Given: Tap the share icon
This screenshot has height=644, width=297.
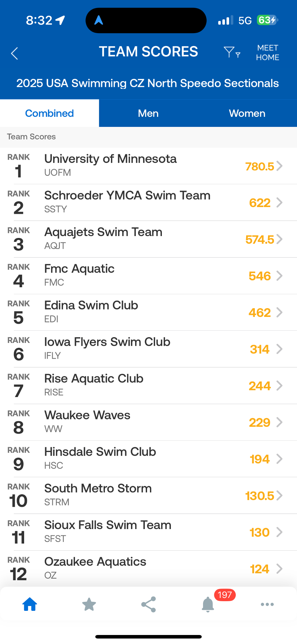Looking at the screenshot, I should pos(149,604).
